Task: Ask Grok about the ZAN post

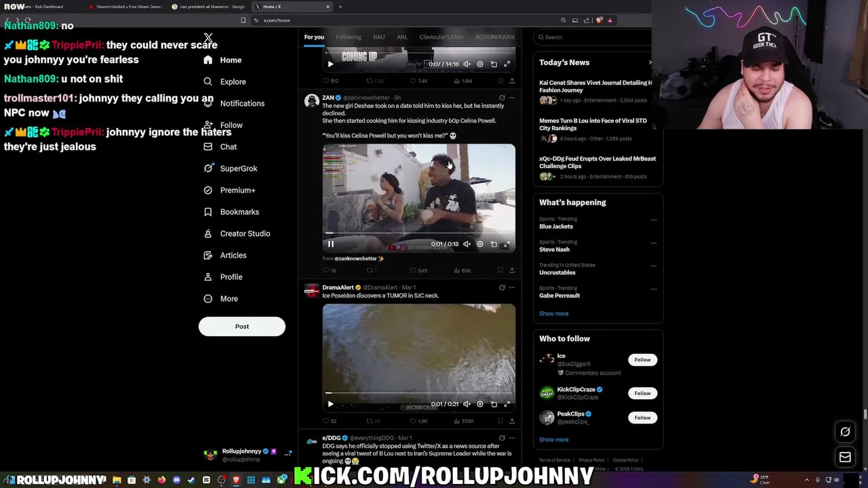Action: (x=502, y=98)
